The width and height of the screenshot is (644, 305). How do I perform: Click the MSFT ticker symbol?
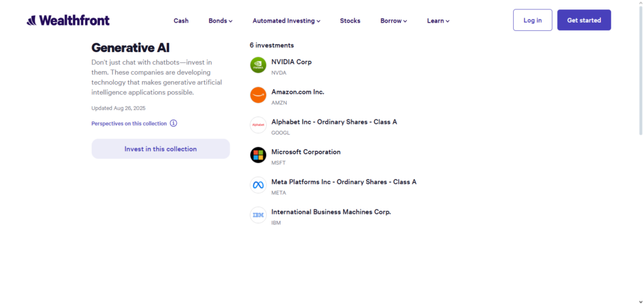click(x=279, y=163)
